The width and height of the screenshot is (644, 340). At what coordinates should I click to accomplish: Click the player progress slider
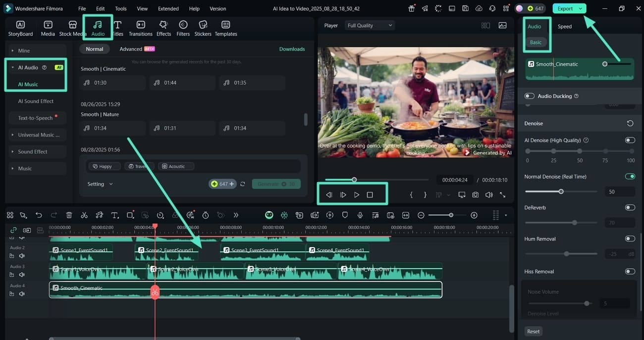tap(376, 180)
